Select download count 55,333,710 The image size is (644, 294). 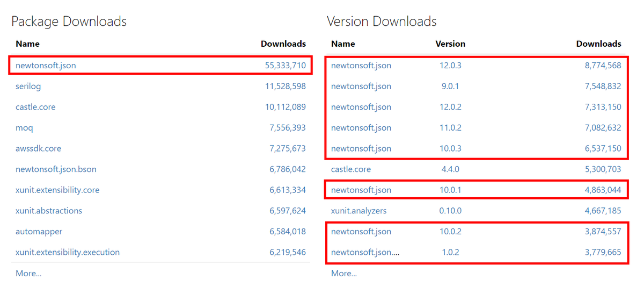pyautogui.click(x=286, y=66)
